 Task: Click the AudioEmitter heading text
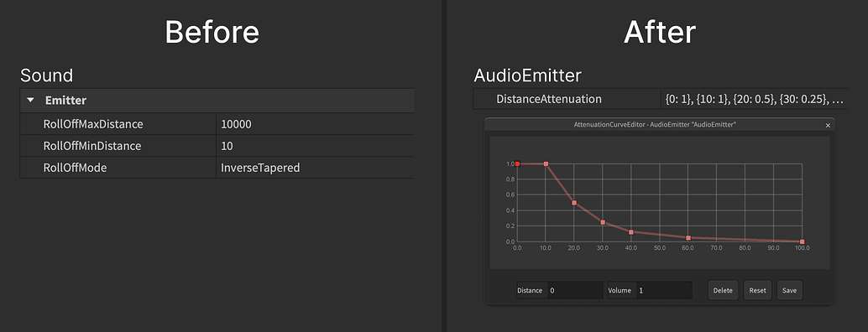(527, 75)
